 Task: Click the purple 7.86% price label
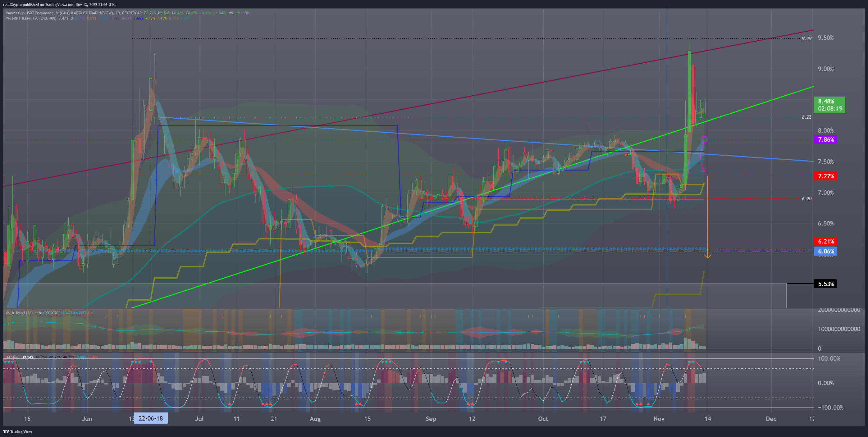pyautogui.click(x=825, y=139)
